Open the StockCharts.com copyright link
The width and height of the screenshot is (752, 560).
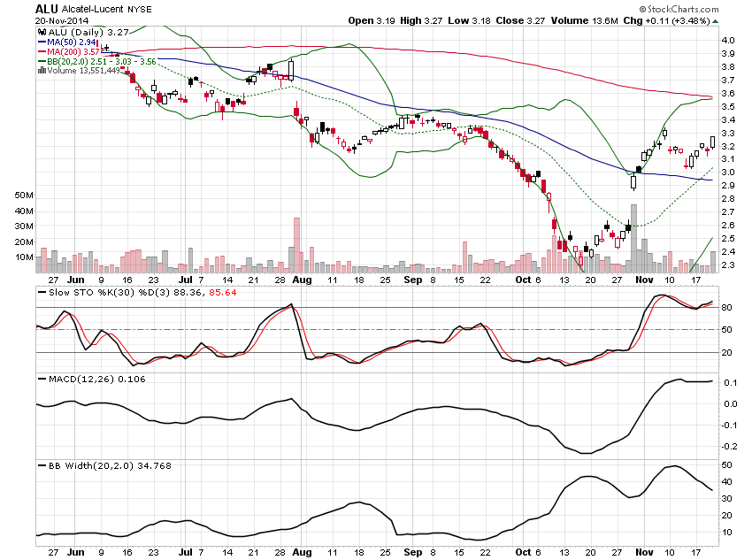[679, 9]
